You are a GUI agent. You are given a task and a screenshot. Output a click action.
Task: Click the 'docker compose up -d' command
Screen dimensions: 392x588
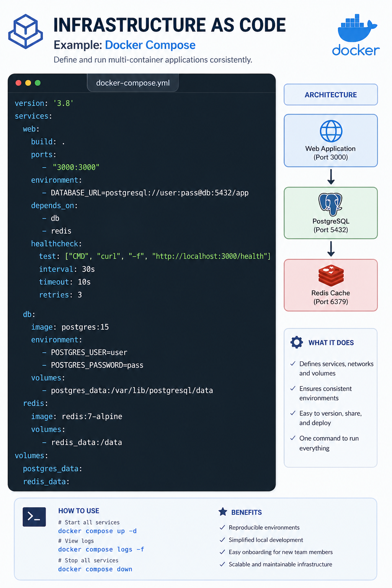click(x=97, y=531)
